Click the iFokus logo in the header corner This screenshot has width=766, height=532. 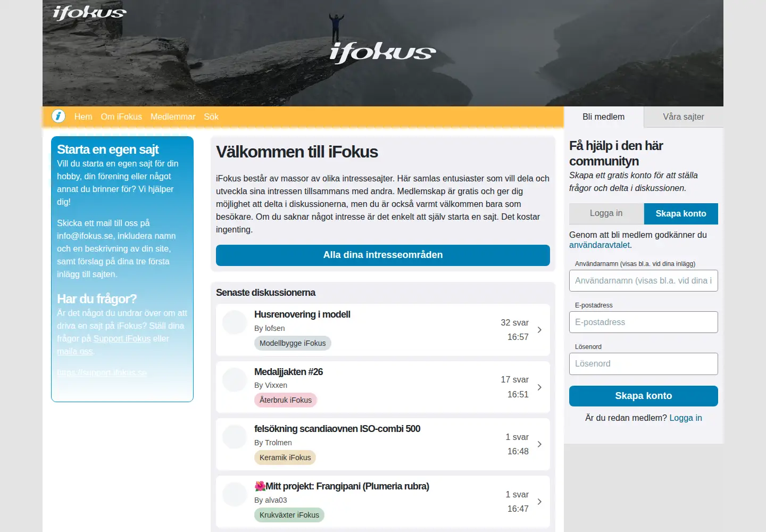[x=89, y=13]
